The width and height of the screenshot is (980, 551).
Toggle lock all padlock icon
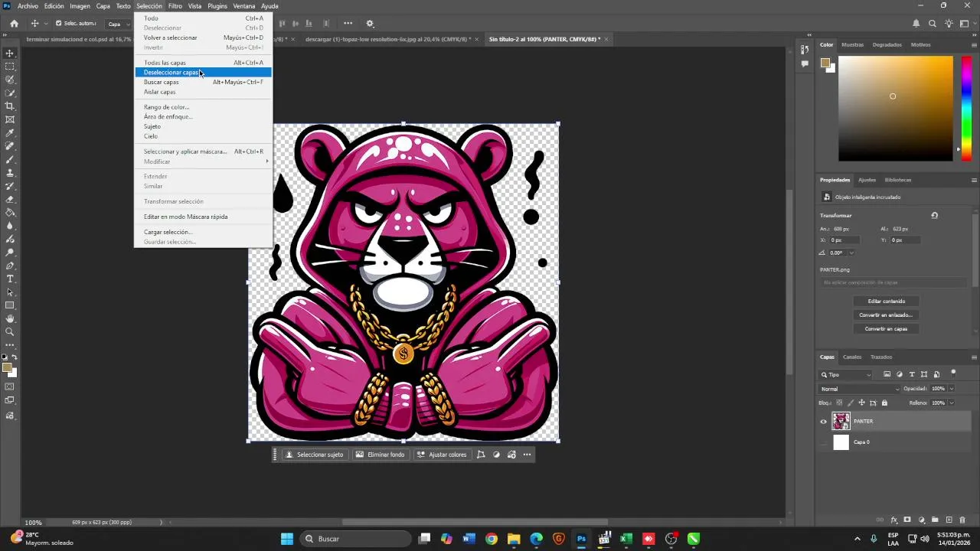(884, 403)
